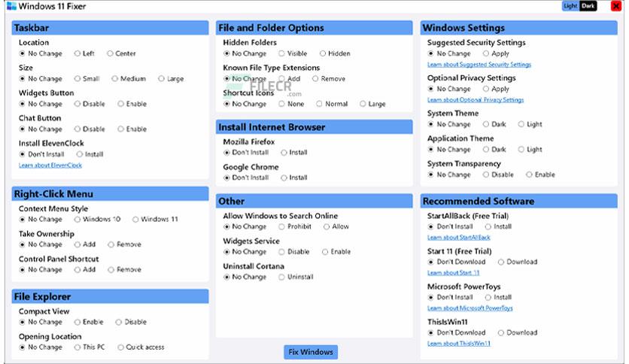Open Learn about Optional Privacy Settings

476,100
